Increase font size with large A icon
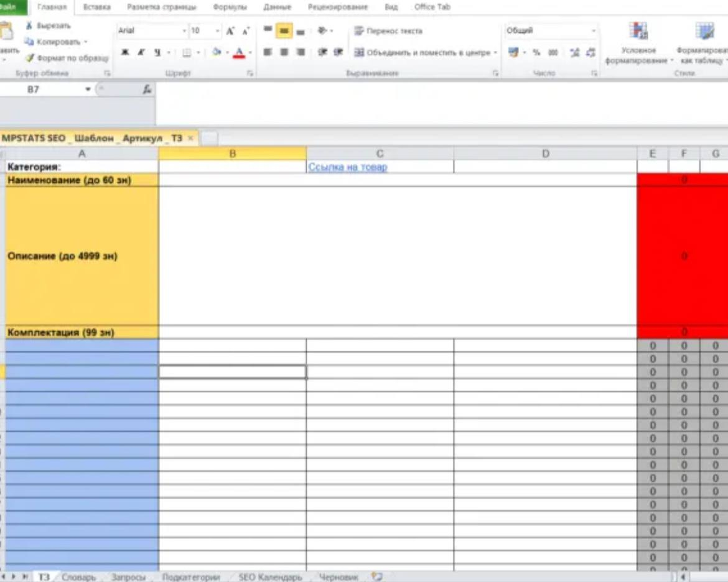 pyautogui.click(x=230, y=31)
